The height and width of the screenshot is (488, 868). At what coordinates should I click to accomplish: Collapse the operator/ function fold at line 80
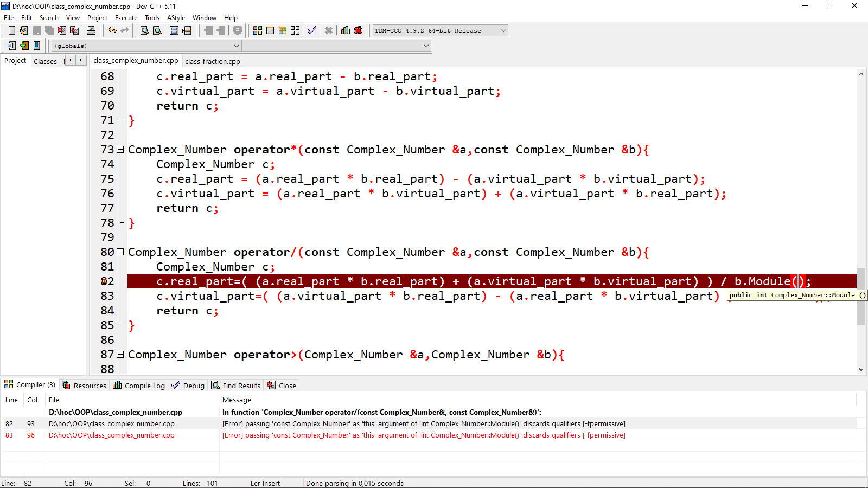coord(120,252)
